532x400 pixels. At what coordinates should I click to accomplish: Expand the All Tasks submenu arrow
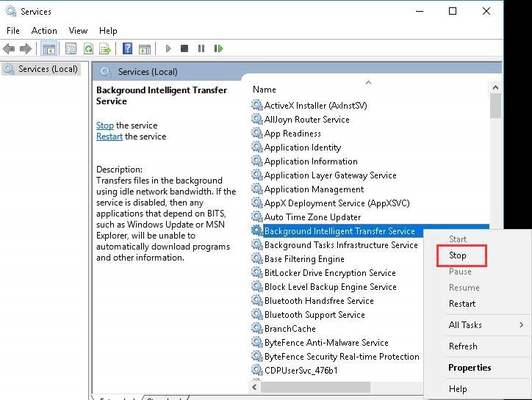click(x=522, y=324)
